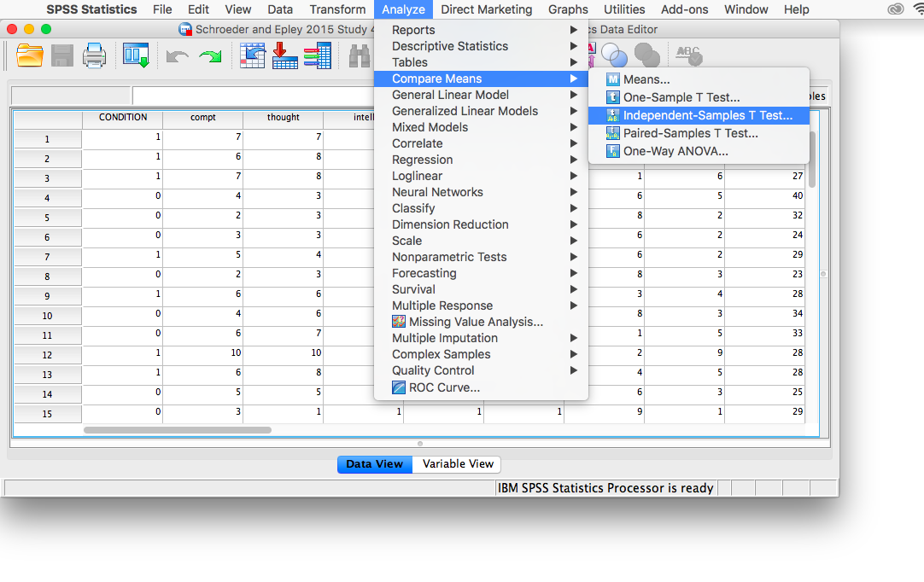Expand the Mixed Models submenu
924x582 pixels.
pos(482,127)
